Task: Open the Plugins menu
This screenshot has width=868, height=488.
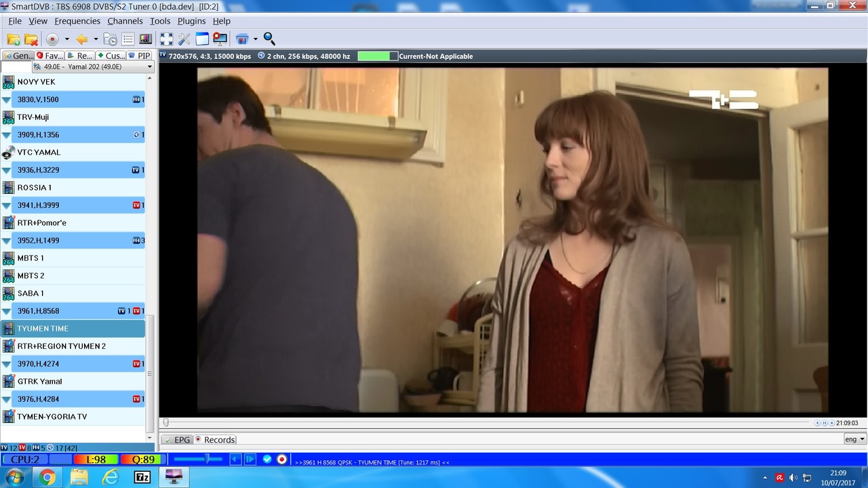Action: [192, 21]
